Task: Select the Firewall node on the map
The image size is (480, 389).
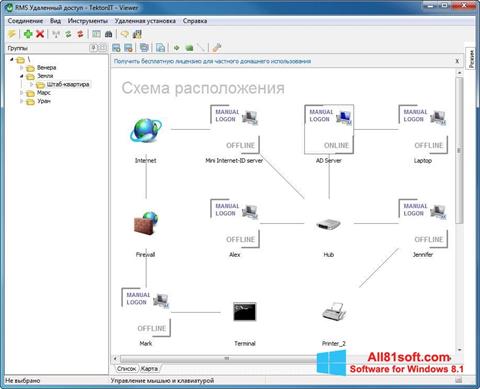Action: 146,223
